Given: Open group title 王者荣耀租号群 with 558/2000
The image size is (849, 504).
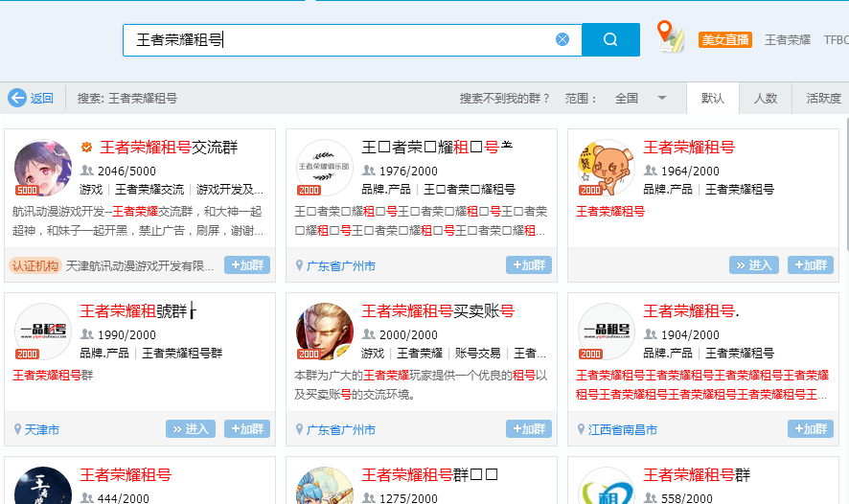Looking at the screenshot, I should click(697, 474).
